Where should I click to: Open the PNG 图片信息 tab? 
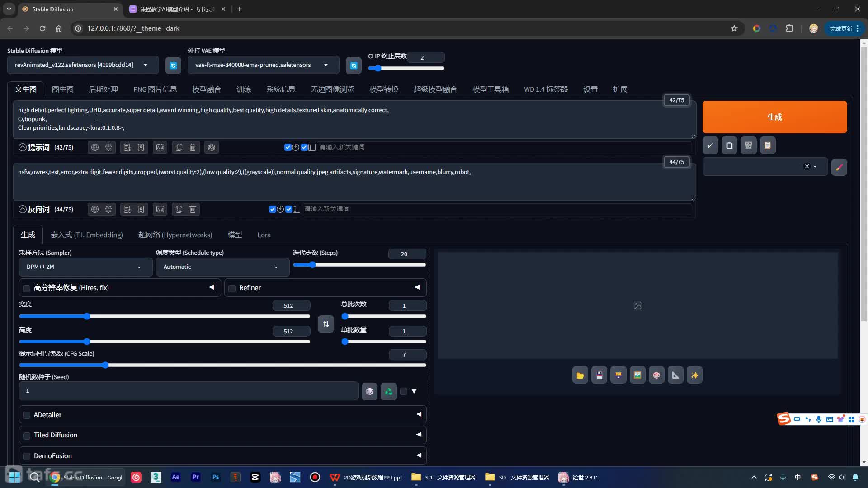pyautogui.click(x=155, y=89)
